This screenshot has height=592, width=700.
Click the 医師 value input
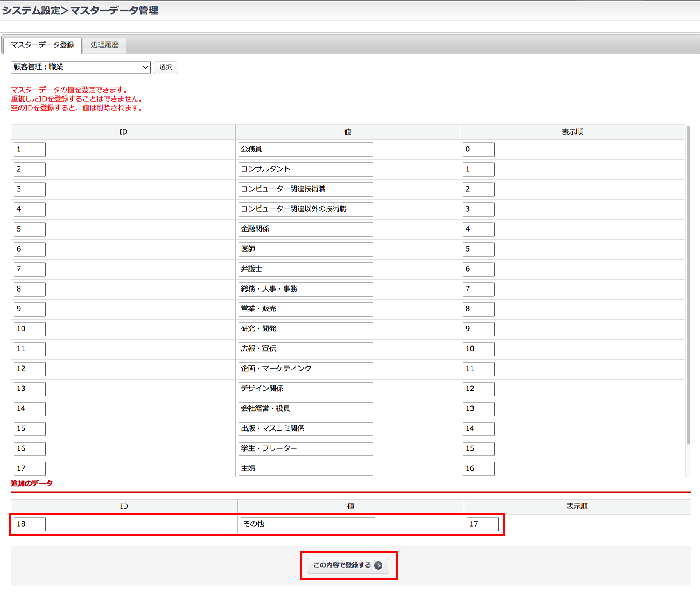click(x=305, y=249)
